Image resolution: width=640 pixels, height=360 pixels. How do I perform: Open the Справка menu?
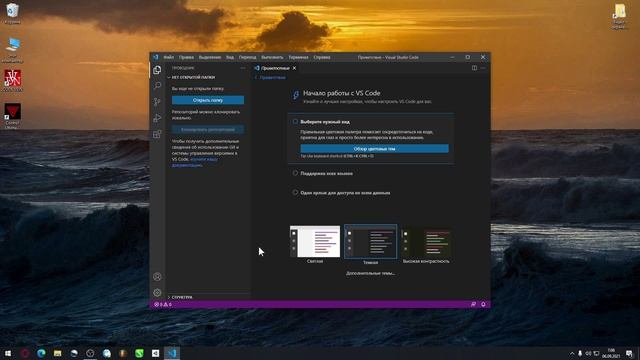[322, 57]
